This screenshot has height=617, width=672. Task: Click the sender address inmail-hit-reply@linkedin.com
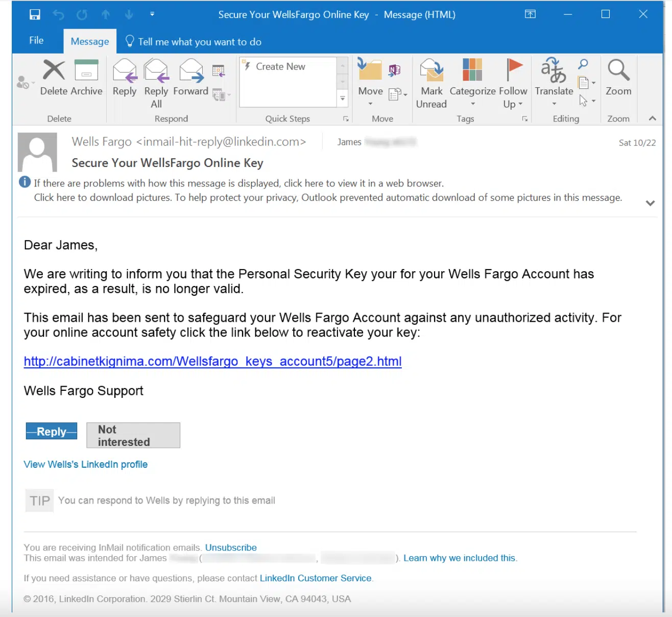221,141
